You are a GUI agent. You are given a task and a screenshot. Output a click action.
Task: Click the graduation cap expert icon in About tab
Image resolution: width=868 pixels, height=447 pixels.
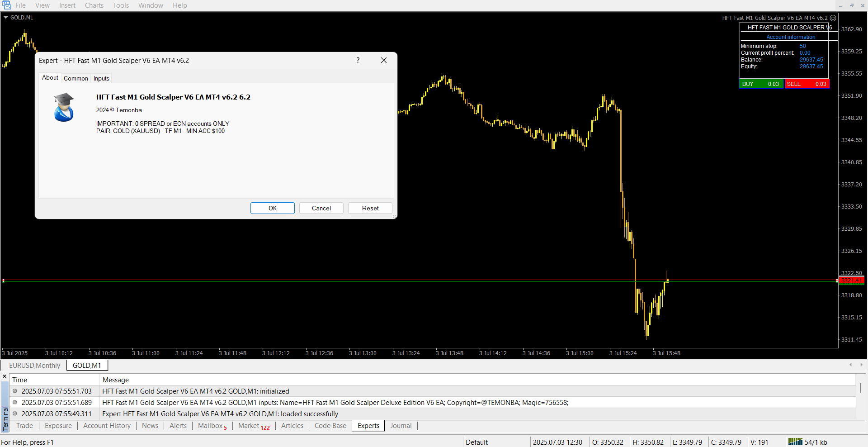tap(64, 107)
